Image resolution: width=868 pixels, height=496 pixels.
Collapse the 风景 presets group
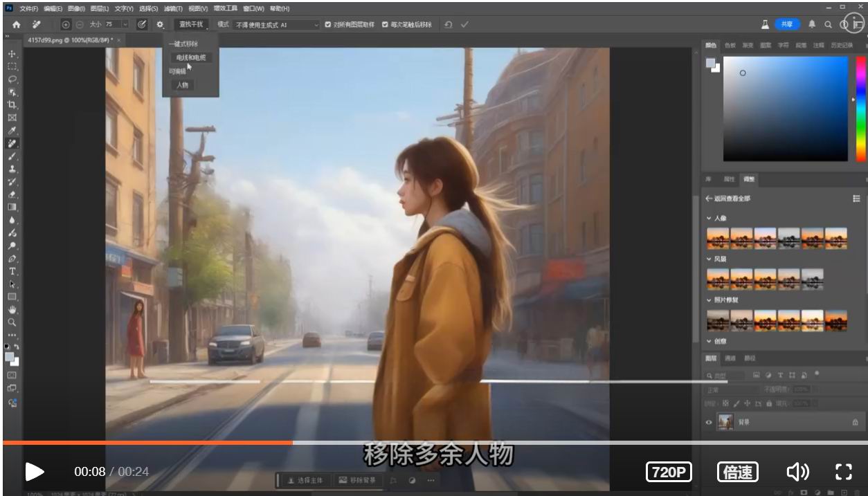pyautogui.click(x=709, y=259)
